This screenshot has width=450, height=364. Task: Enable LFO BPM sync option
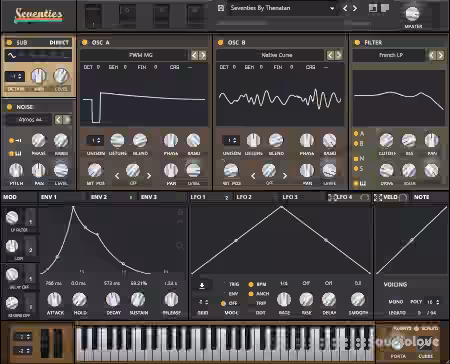coord(251,284)
